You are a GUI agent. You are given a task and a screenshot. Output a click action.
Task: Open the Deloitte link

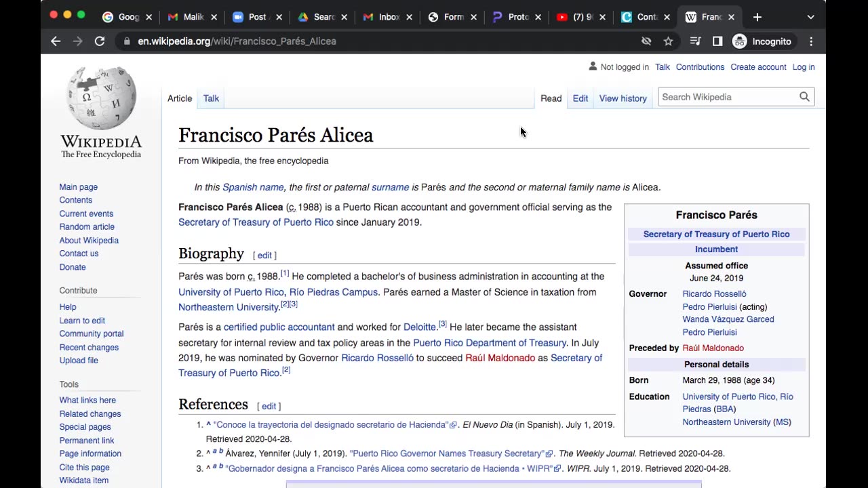419,327
